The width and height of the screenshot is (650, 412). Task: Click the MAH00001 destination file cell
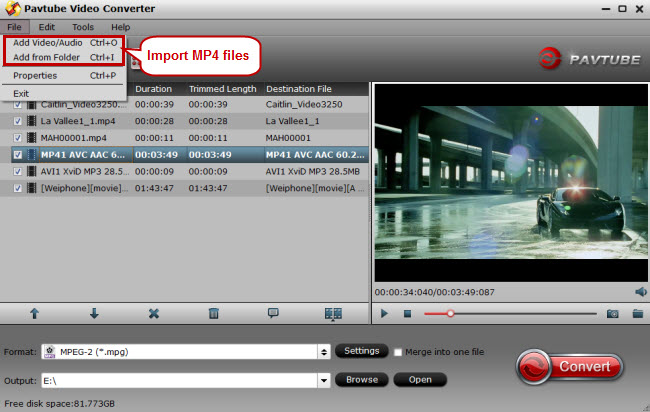click(x=288, y=138)
